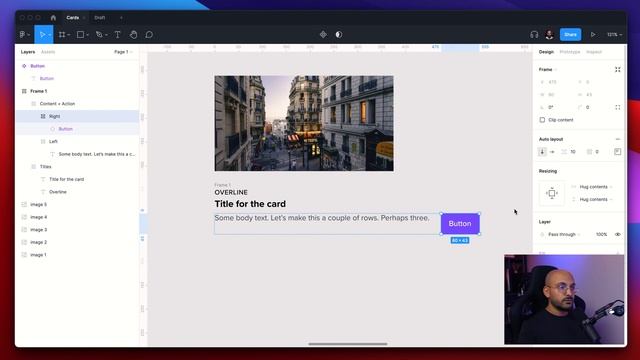
Task: Open the Draft file tab
Action: click(100, 18)
